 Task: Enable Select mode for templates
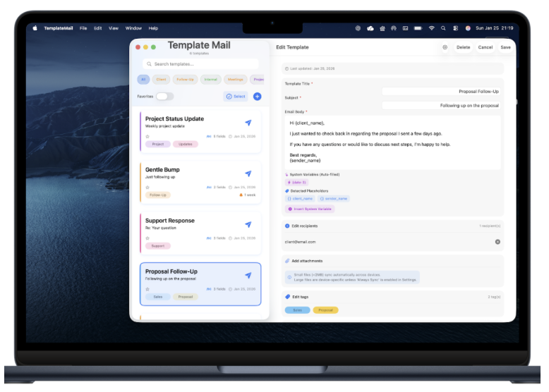pyautogui.click(x=236, y=97)
